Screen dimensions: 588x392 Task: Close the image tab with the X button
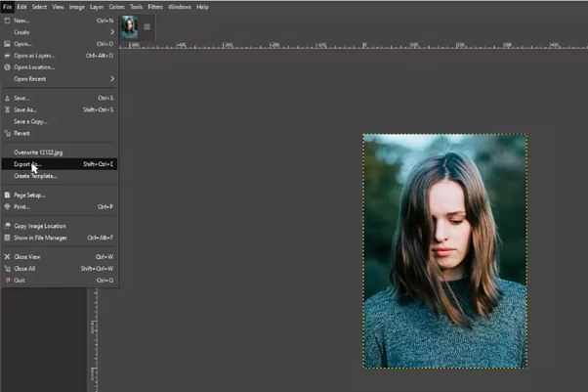pyautogui.click(x=147, y=26)
